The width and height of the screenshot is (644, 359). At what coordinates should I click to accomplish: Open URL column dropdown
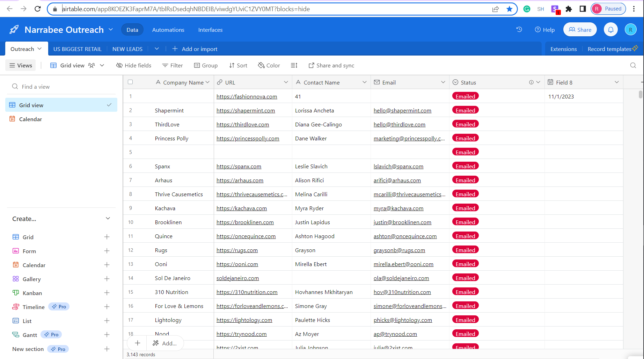286,82
